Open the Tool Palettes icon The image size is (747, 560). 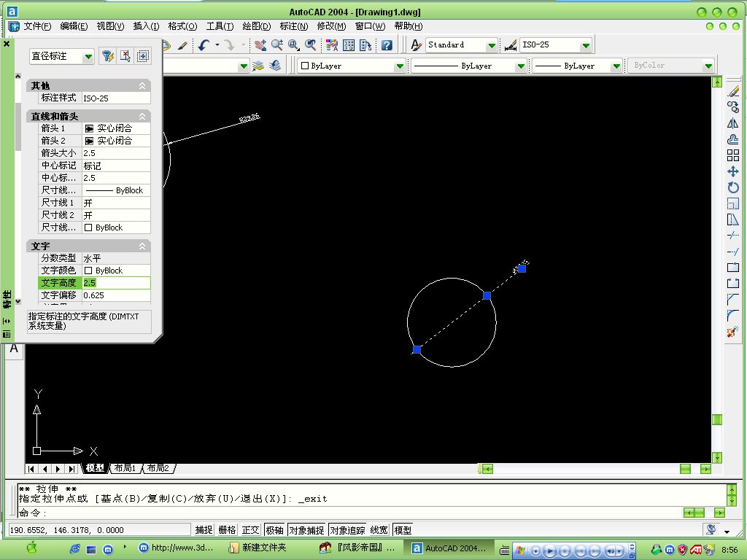(365, 45)
